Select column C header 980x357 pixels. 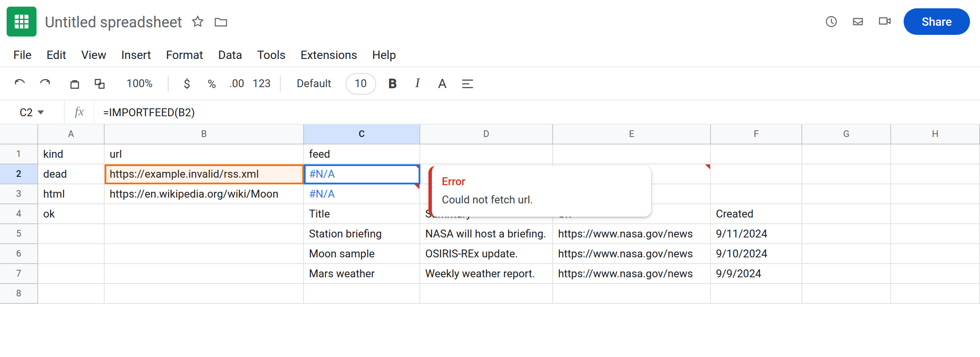(x=362, y=134)
